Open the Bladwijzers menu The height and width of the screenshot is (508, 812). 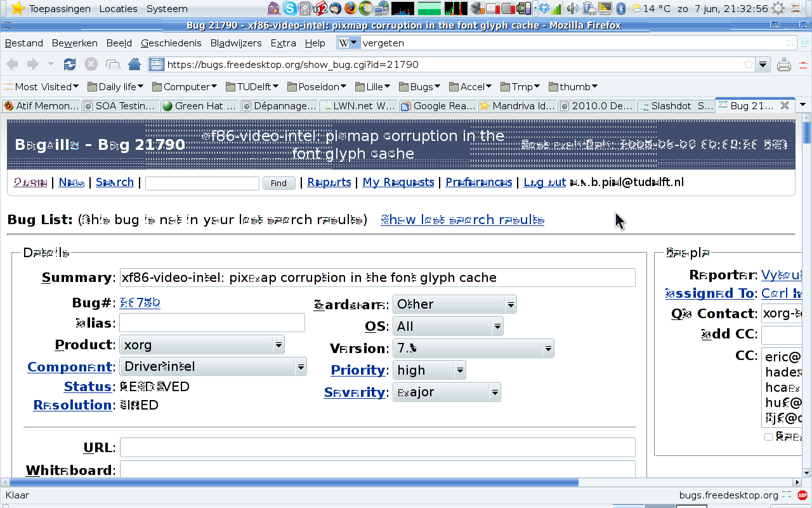pyautogui.click(x=235, y=43)
